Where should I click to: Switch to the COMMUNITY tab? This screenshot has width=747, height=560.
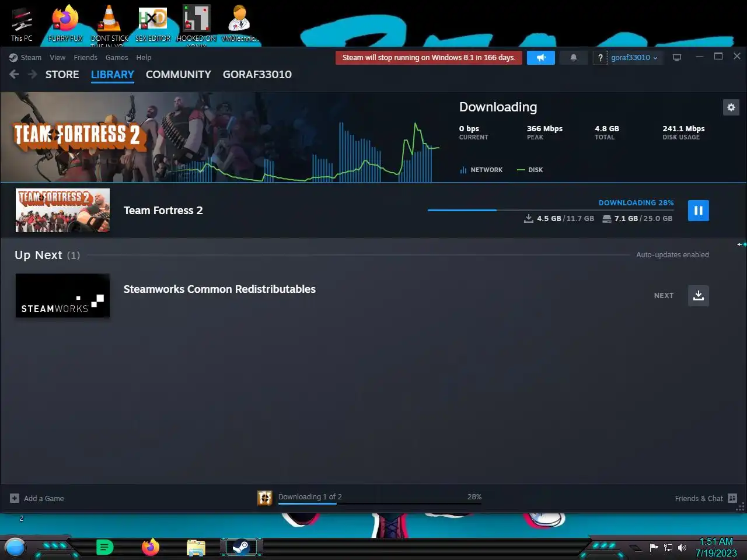point(178,75)
